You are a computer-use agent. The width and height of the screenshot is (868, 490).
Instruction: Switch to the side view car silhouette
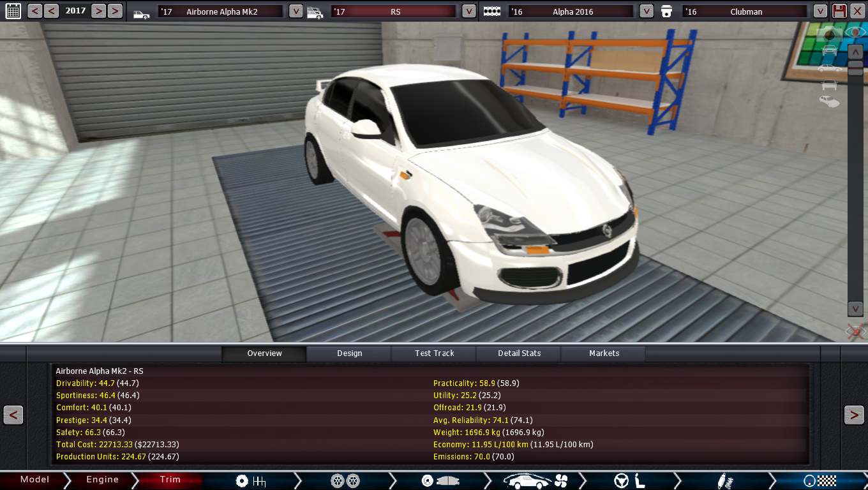click(x=830, y=68)
